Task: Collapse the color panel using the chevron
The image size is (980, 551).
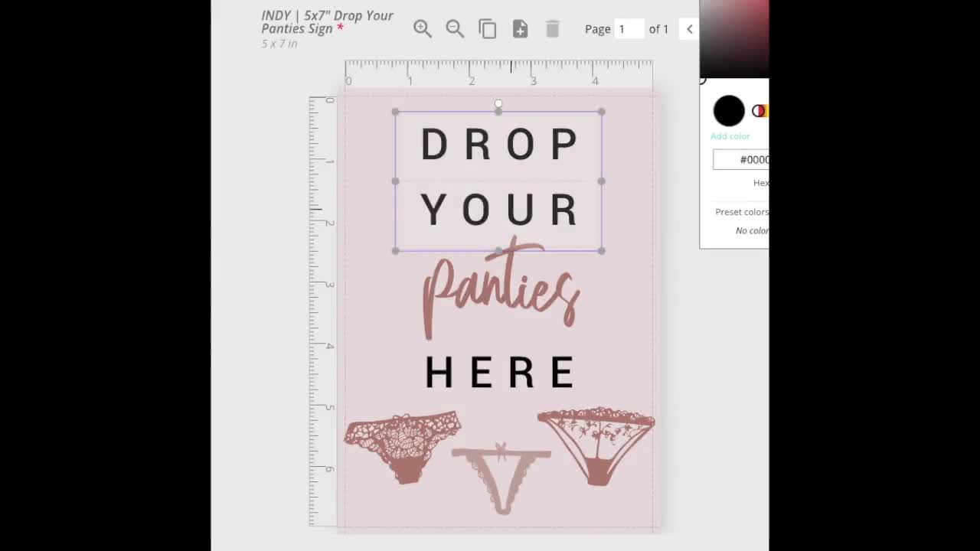Action: click(688, 28)
